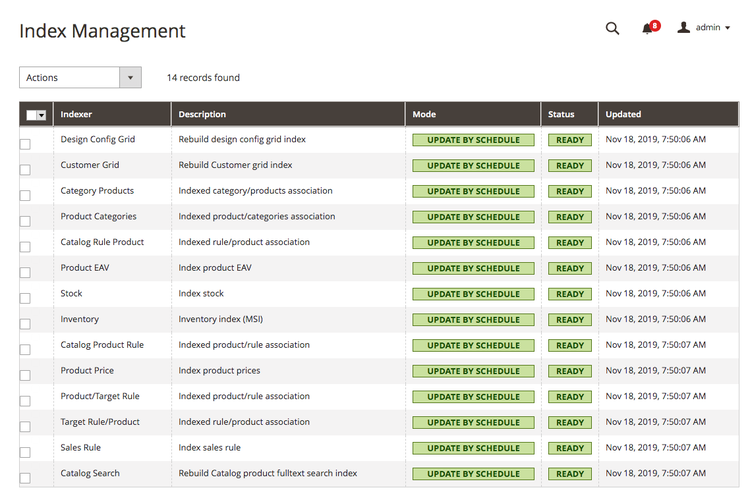Image resolution: width=750 pixels, height=494 pixels.
Task: Click the Sales Rule indexer name
Action: tap(81, 448)
